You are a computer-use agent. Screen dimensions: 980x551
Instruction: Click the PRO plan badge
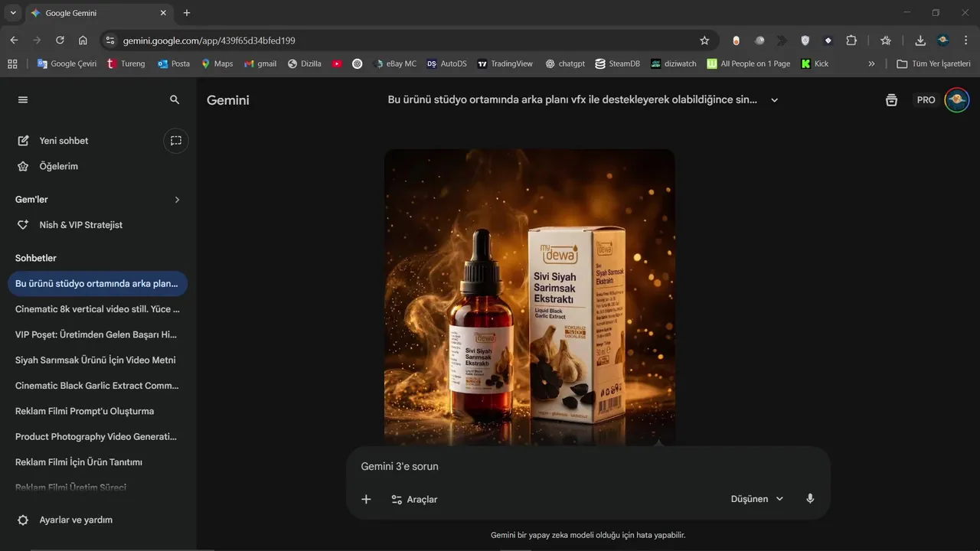pos(926,100)
